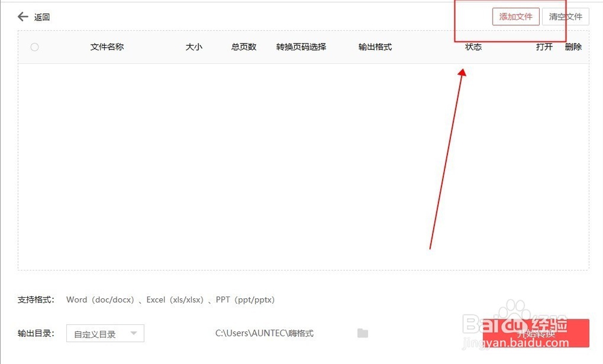The height and width of the screenshot is (364, 603).
Task: Click the 总页数 column header
Action: click(x=243, y=47)
